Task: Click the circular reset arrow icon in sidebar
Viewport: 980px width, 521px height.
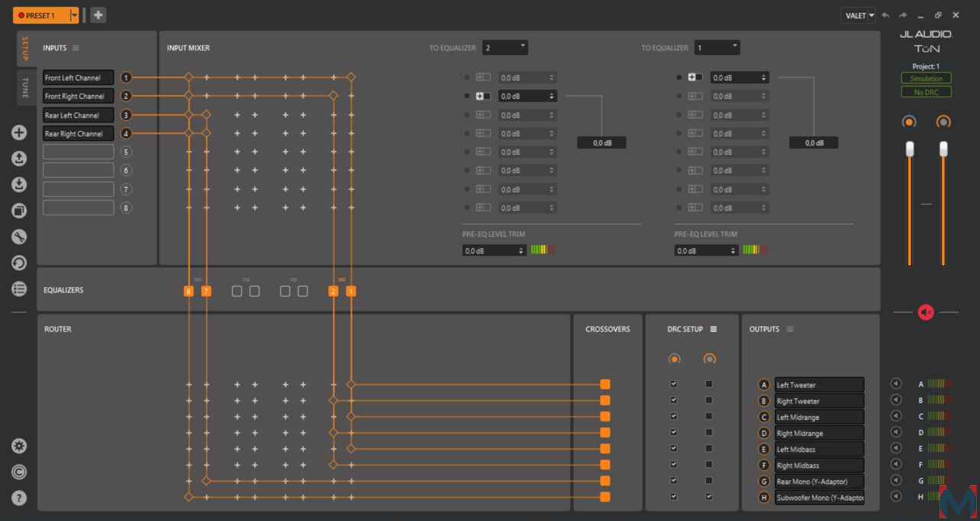Action: [19, 263]
